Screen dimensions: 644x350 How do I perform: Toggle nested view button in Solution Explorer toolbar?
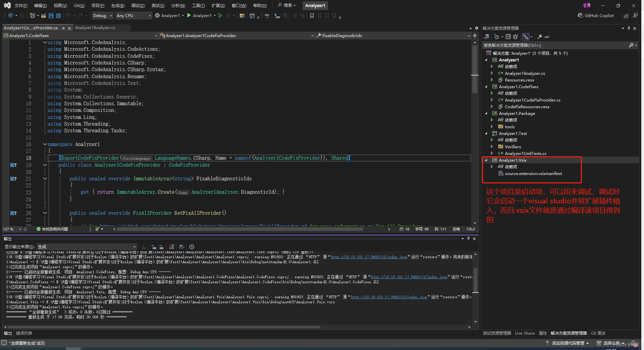pos(525,37)
